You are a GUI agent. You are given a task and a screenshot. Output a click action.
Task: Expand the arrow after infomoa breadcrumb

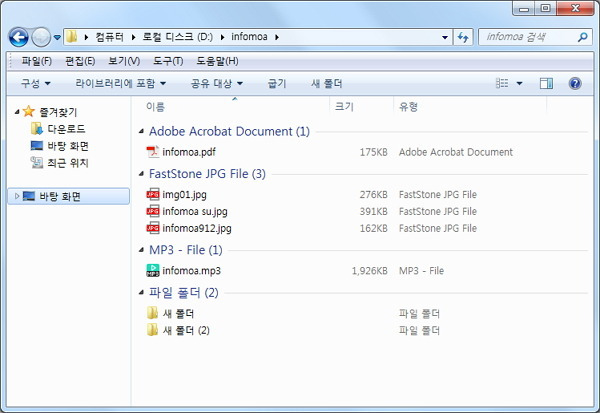[277, 37]
